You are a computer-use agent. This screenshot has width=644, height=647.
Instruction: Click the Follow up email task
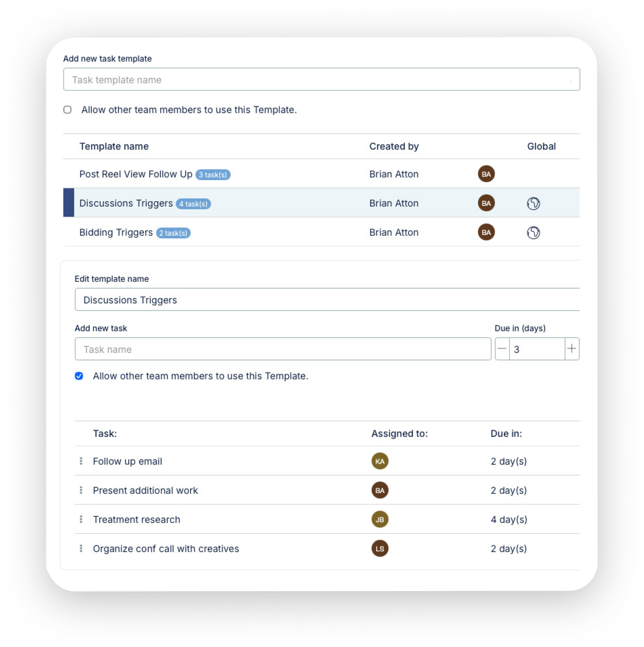[128, 461]
